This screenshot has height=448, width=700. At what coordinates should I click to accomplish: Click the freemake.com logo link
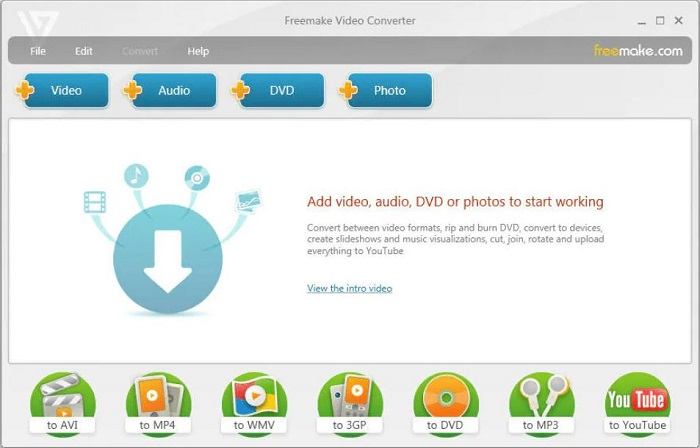pyautogui.click(x=638, y=51)
